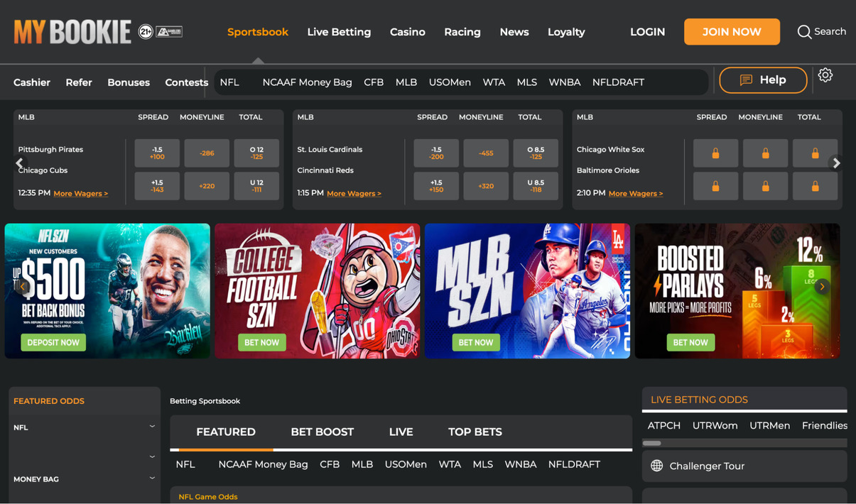Click DEPOSIT NOW on $500 bonus banner

click(x=53, y=343)
